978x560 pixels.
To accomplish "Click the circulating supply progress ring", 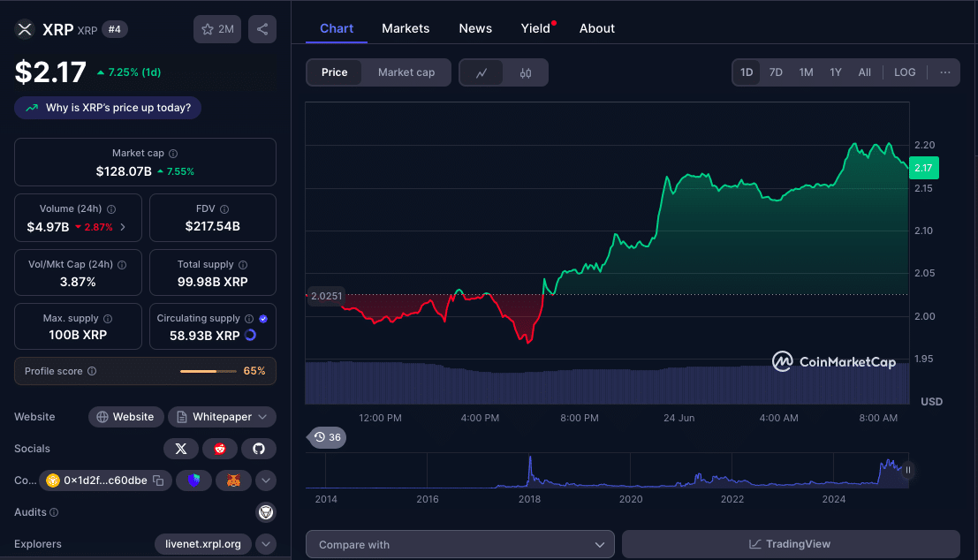I will (251, 335).
